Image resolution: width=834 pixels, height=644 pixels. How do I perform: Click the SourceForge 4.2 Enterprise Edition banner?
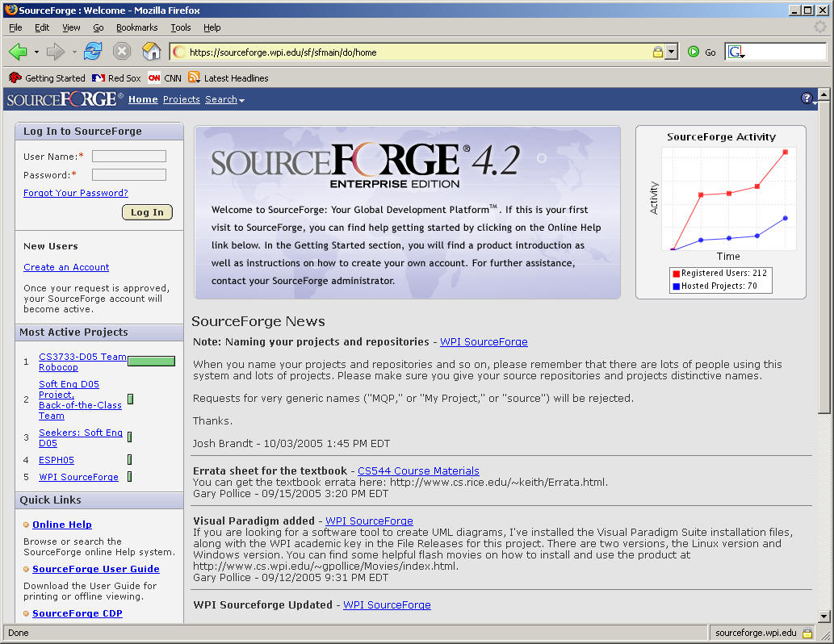408,212
